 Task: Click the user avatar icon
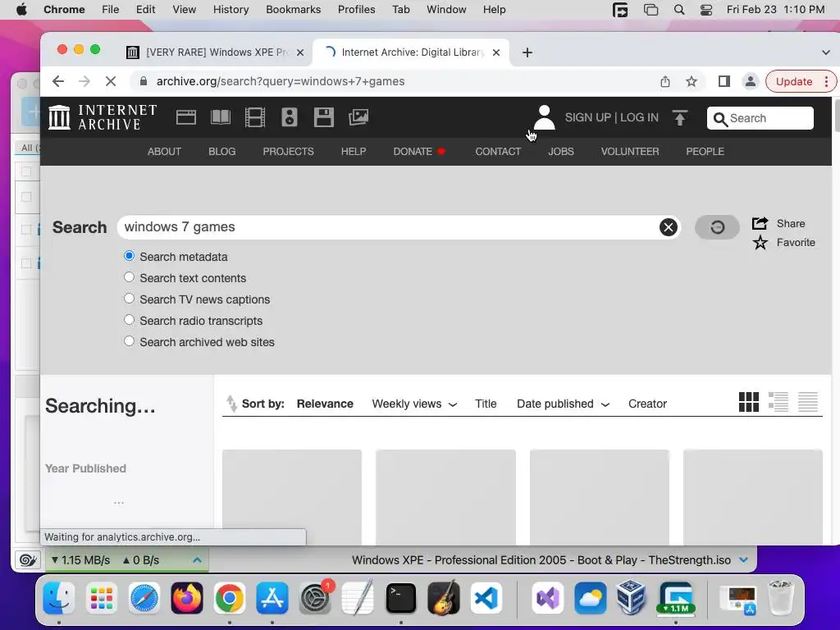pyautogui.click(x=545, y=117)
